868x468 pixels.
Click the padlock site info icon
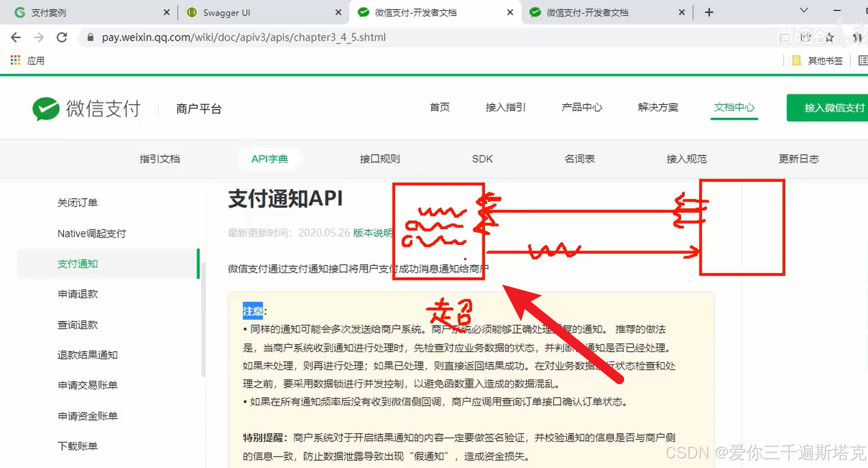[x=90, y=37]
